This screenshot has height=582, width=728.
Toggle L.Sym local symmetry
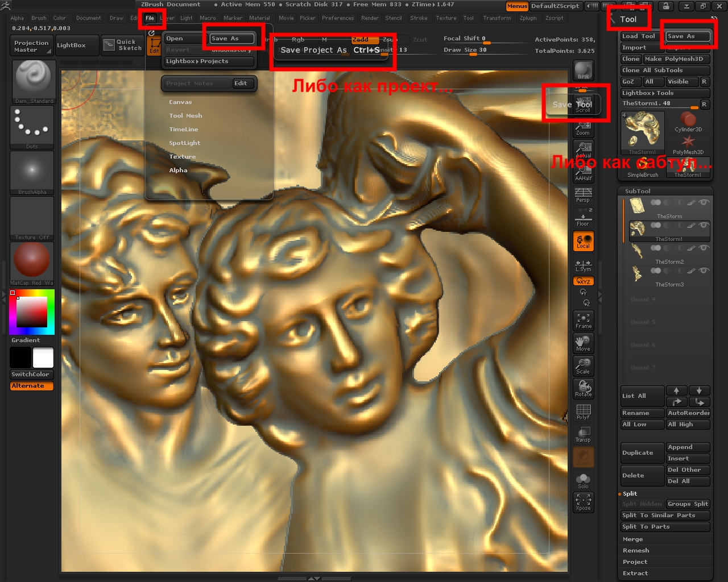[x=584, y=265]
